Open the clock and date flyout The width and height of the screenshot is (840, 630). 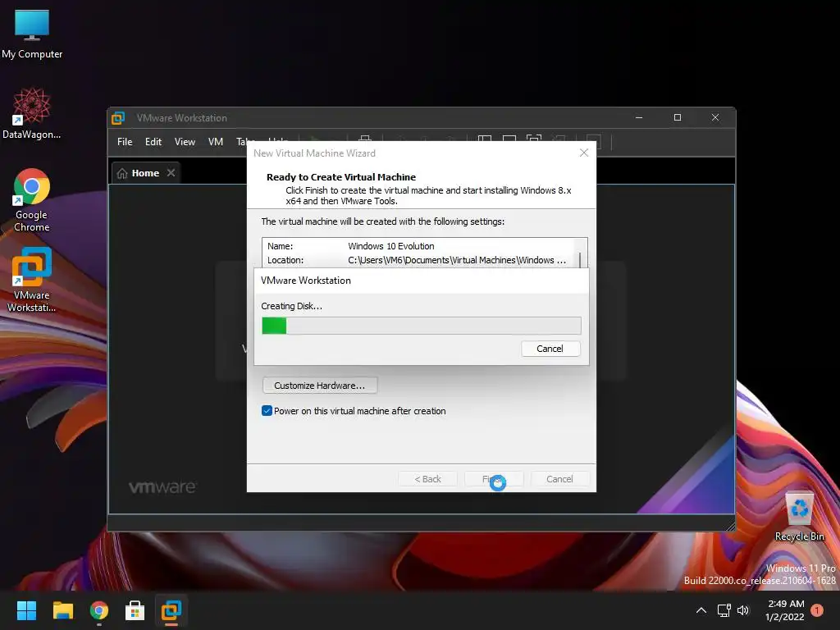click(x=785, y=610)
